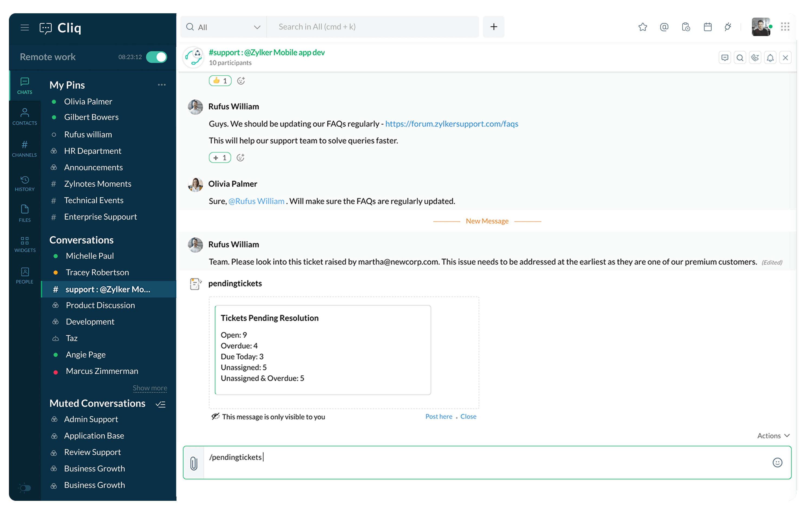Open mentions icon in top bar

pyautogui.click(x=664, y=27)
